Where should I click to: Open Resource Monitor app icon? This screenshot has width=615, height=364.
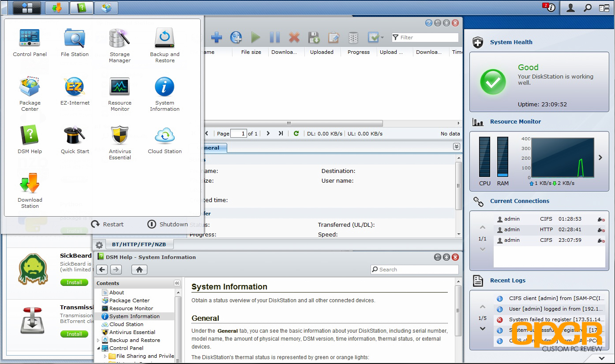(x=120, y=94)
